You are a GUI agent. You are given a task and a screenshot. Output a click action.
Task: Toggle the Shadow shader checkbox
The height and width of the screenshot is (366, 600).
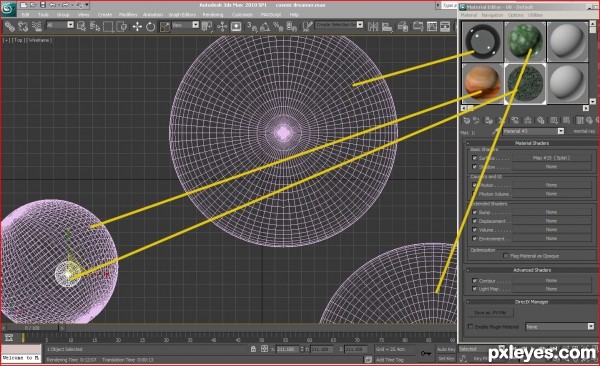[x=474, y=167]
